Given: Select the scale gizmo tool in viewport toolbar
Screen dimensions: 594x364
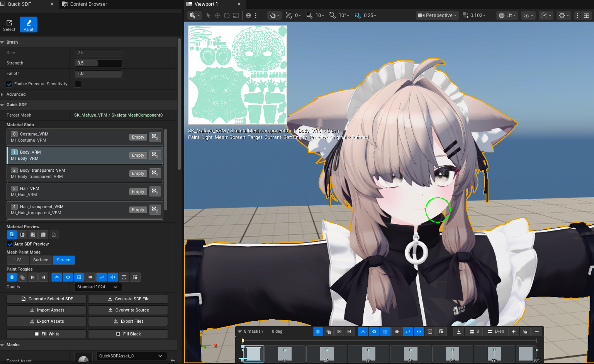Looking at the screenshot, I should tap(236, 15).
